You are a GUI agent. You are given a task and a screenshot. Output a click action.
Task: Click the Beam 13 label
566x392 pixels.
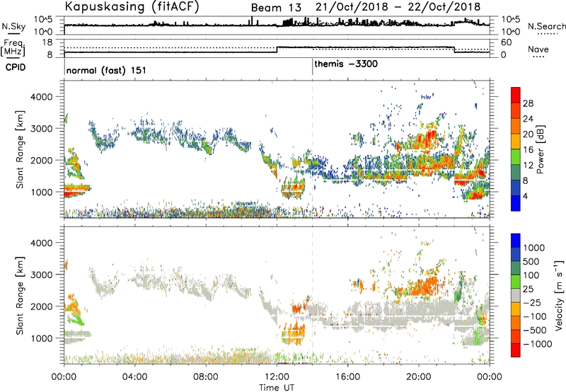276,8
